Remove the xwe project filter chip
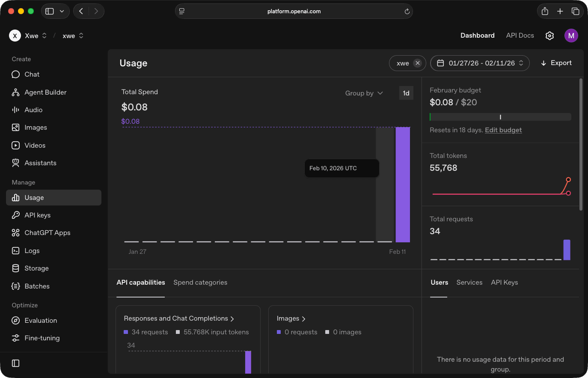The width and height of the screenshot is (588, 378). tap(417, 63)
